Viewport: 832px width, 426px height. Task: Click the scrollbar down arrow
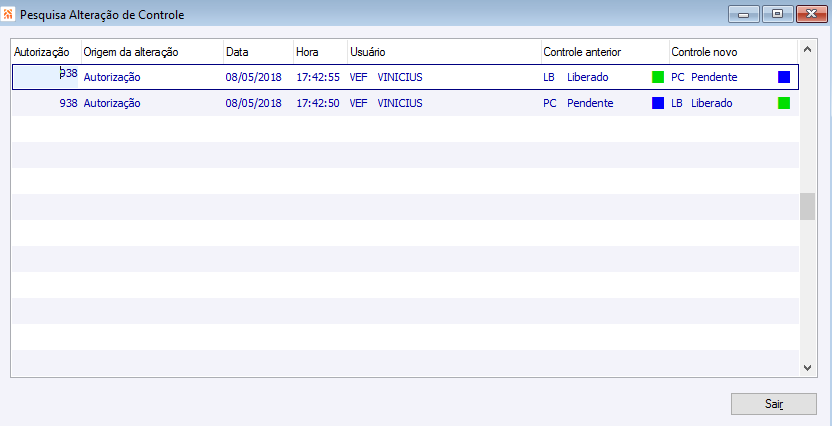807,367
